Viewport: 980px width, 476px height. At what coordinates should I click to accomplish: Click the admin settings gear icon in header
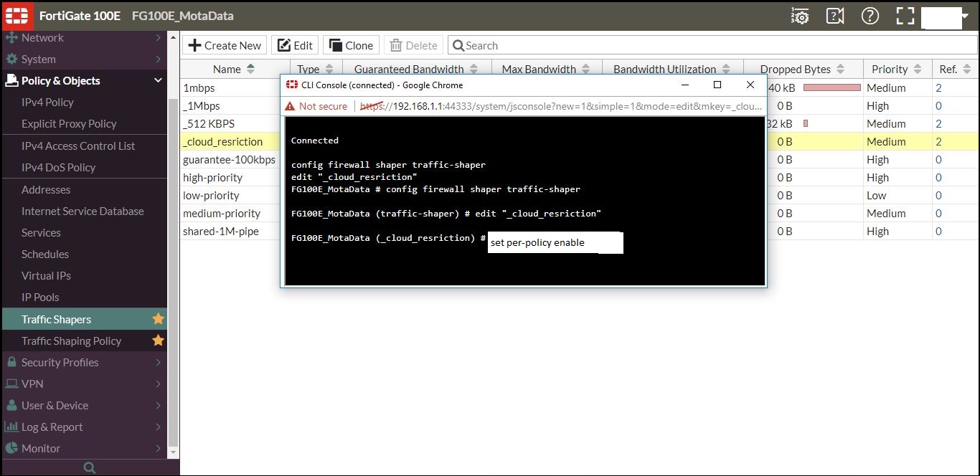pyautogui.click(x=800, y=16)
